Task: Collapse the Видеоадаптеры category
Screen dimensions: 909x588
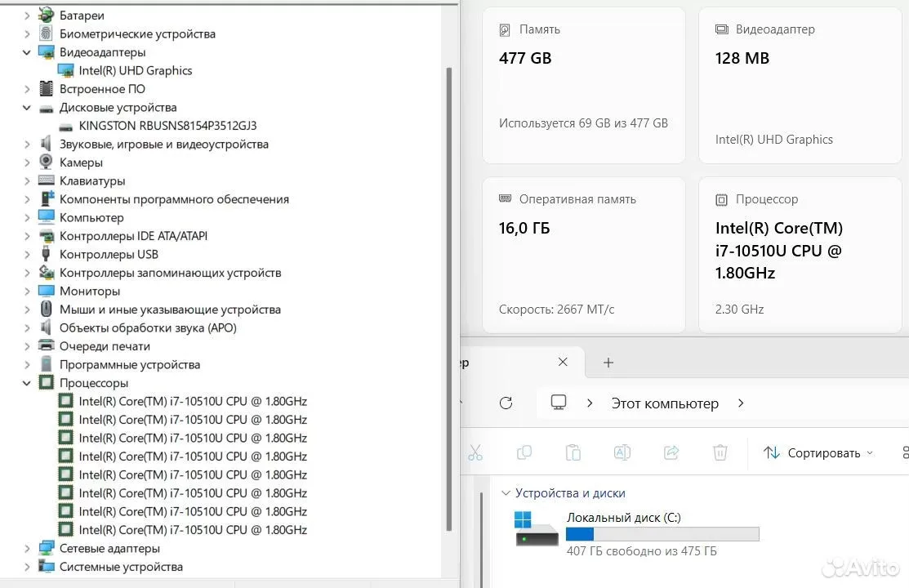Action: [27, 52]
